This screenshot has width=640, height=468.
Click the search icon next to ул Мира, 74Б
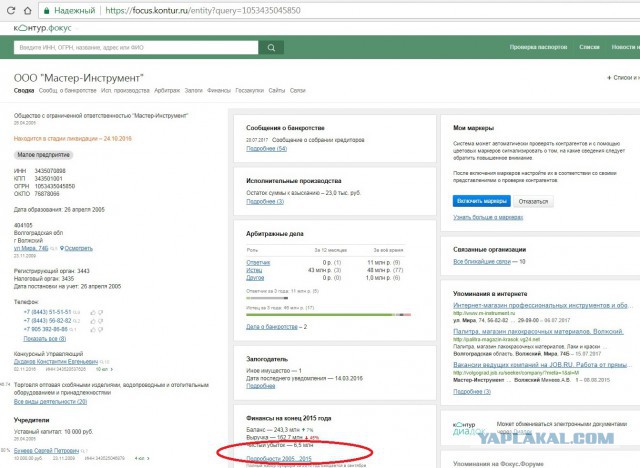[x=53, y=248]
